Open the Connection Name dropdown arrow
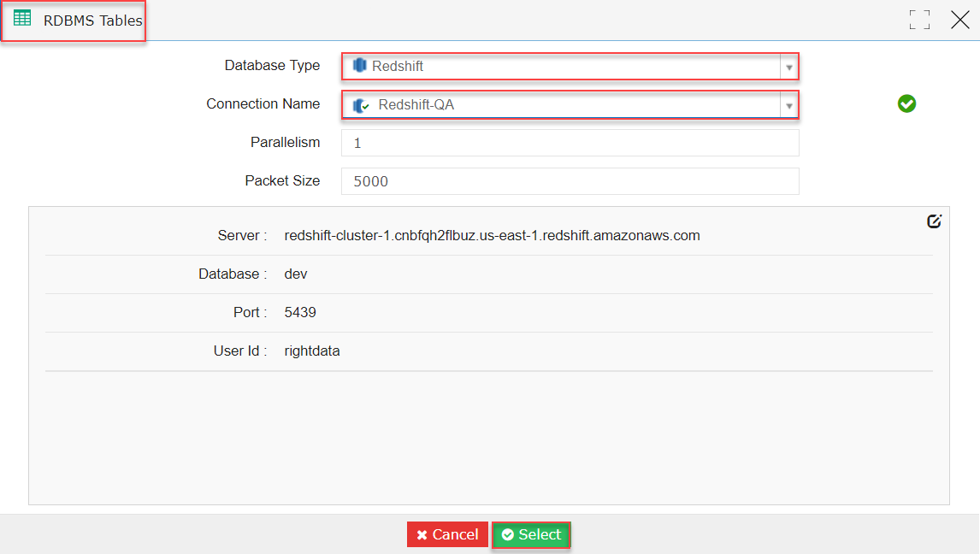Viewport: 980px width, 554px height. (x=788, y=105)
